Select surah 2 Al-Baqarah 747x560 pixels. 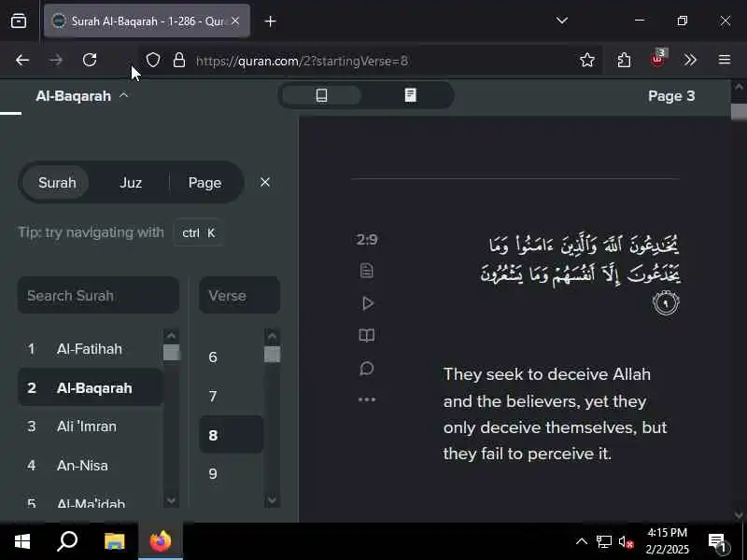pos(90,387)
